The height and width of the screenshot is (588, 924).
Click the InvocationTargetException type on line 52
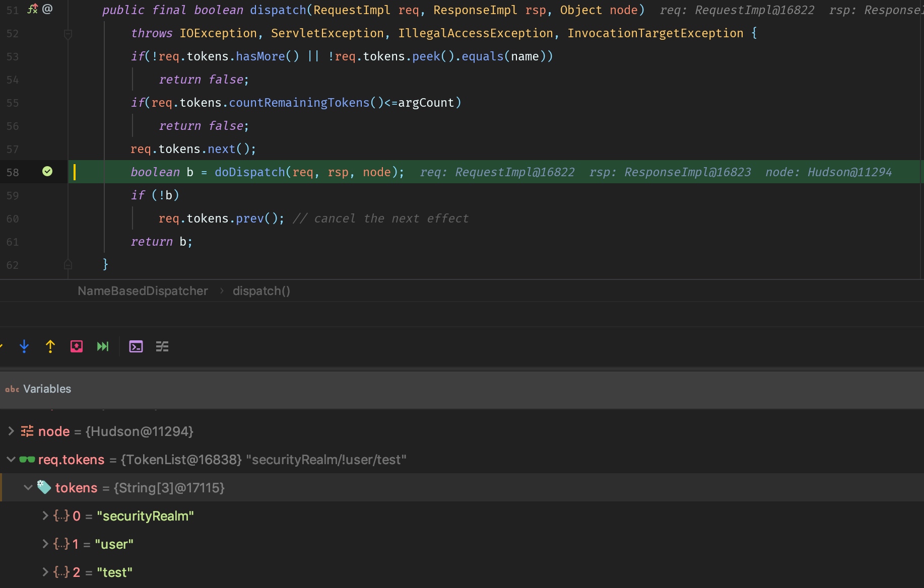(655, 33)
